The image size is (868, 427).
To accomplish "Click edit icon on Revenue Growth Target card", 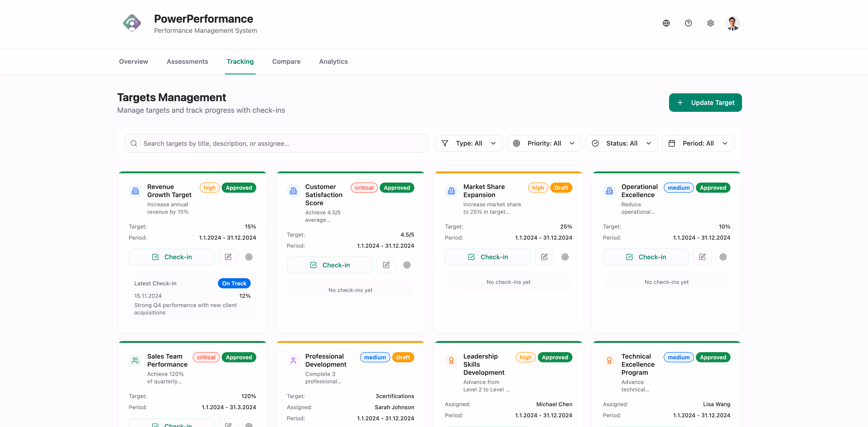I will point(228,257).
